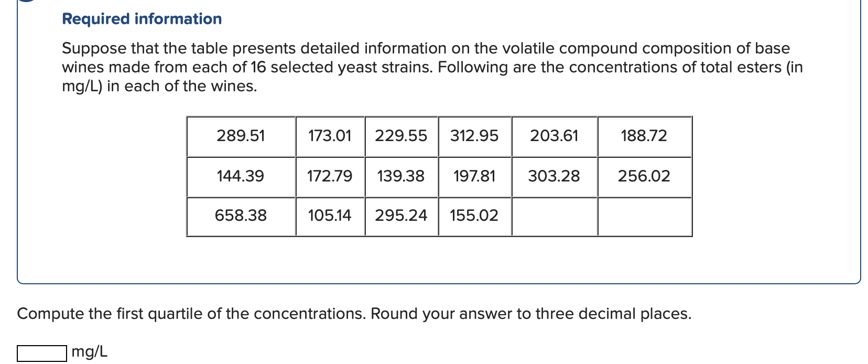This screenshot has width=868, height=364.
Task: Select the table cell containing 155.02
Action: tap(474, 216)
